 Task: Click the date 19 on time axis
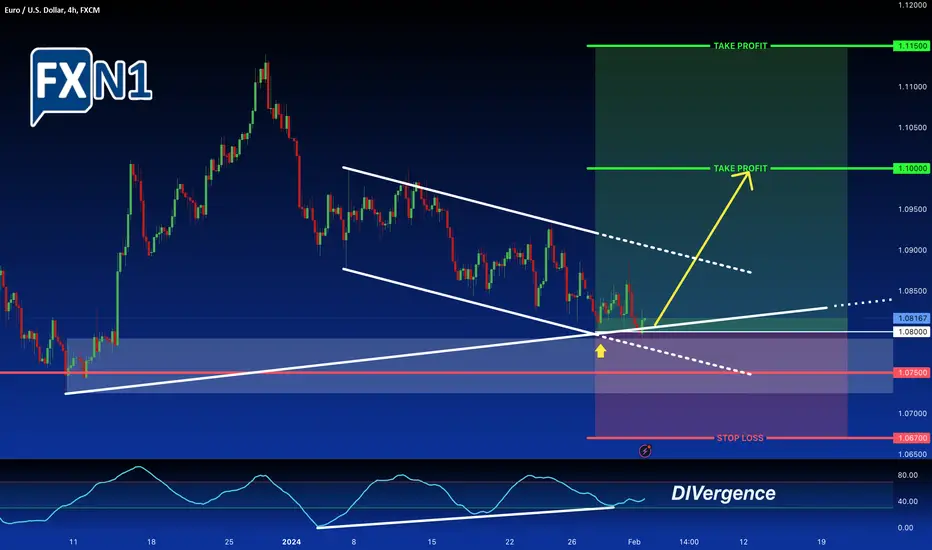point(821,542)
